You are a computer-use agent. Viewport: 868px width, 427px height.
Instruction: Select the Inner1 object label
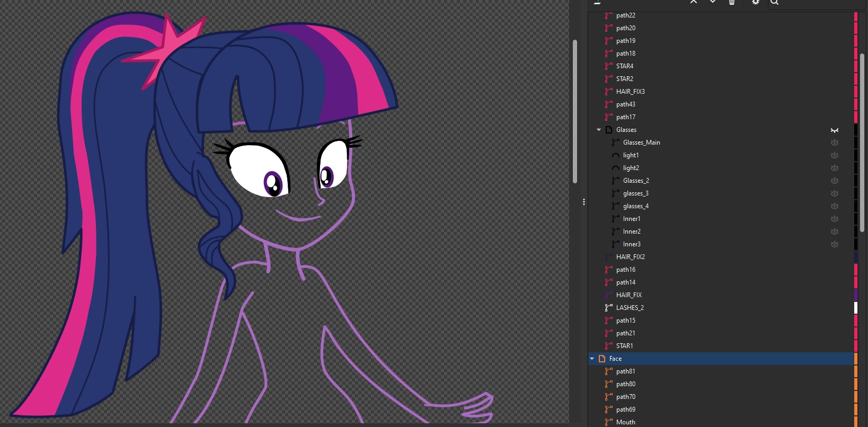tap(632, 219)
